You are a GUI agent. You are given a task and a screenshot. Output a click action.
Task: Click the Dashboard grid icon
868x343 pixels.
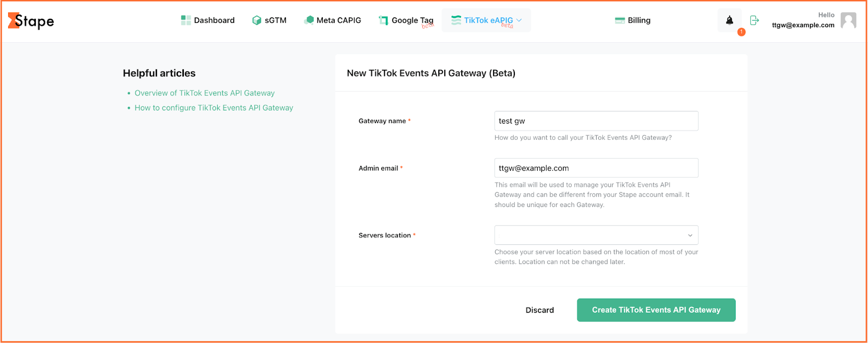[186, 20]
